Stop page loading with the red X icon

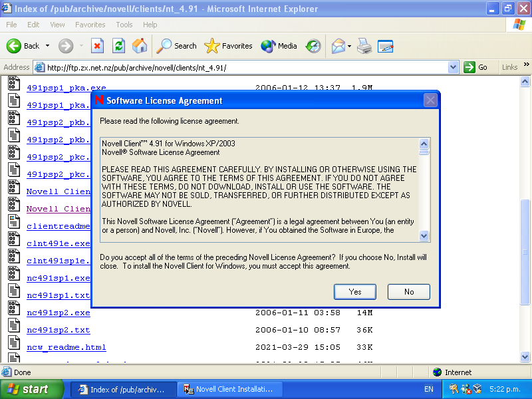(97, 46)
